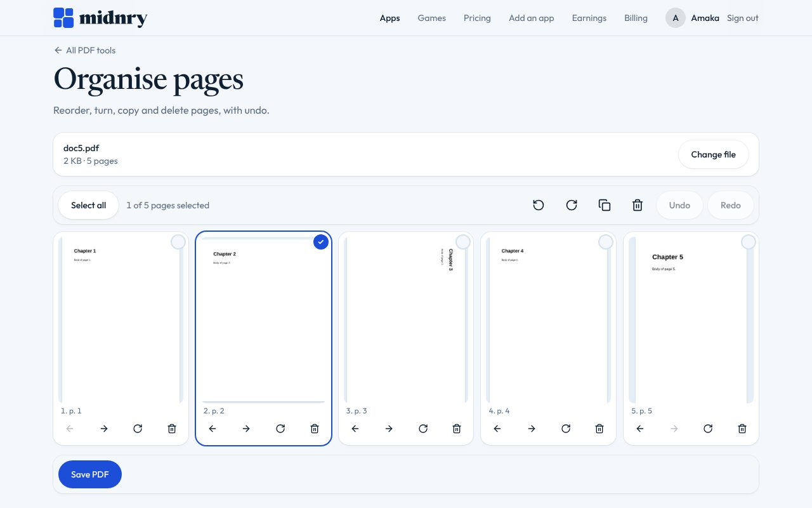Viewport: 812px width, 508px height.
Task: Delete page 1 with its trash icon
Action: [x=172, y=429]
